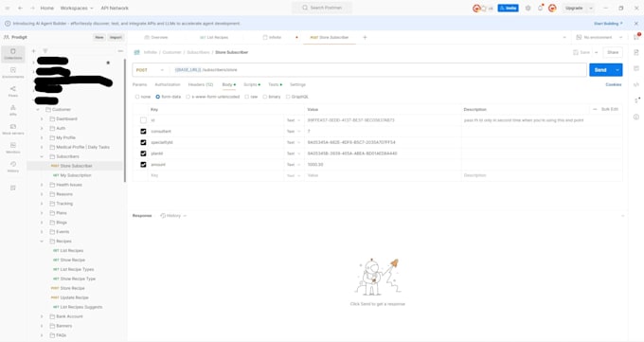Enable the id key checkbox

143,120
